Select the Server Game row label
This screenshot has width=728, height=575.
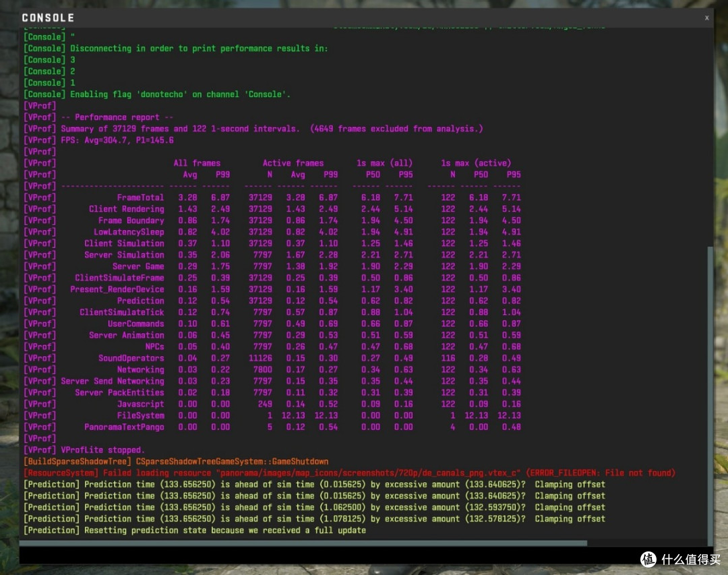(x=138, y=266)
